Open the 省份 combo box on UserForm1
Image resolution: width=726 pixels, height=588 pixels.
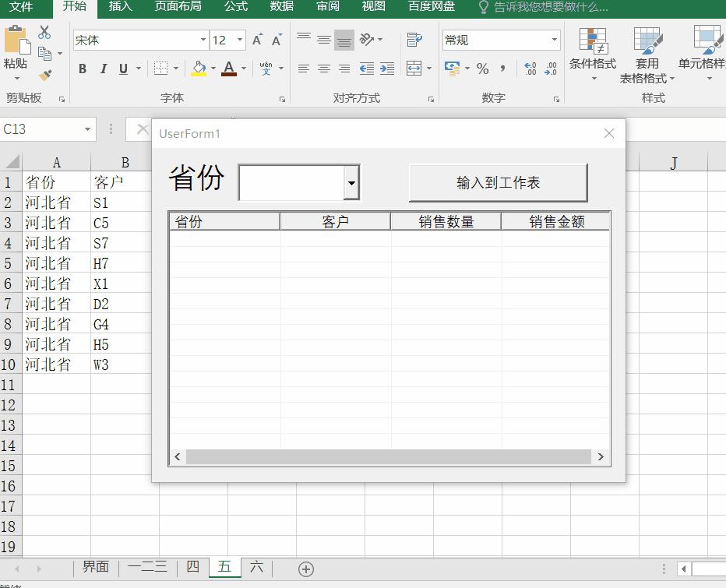pyautogui.click(x=351, y=181)
